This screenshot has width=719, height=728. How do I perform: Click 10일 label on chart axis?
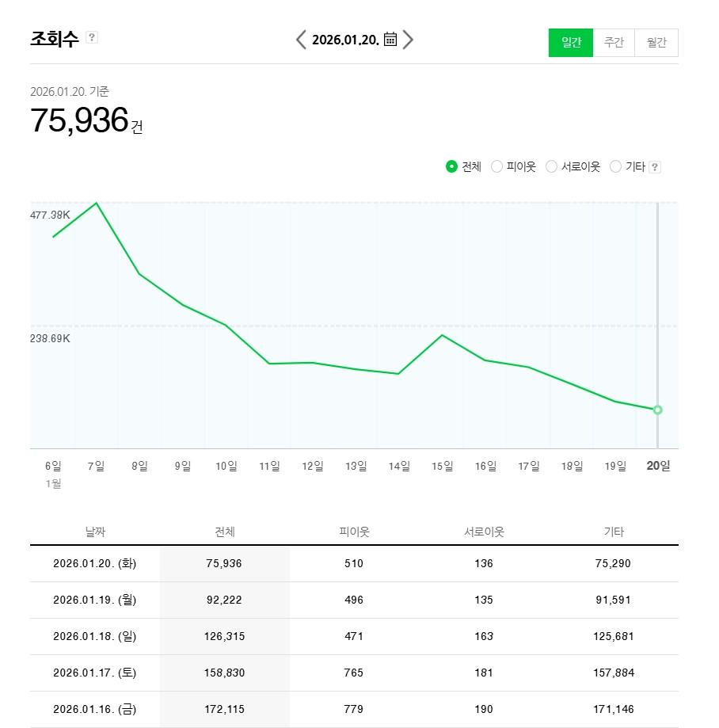click(226, 466)
